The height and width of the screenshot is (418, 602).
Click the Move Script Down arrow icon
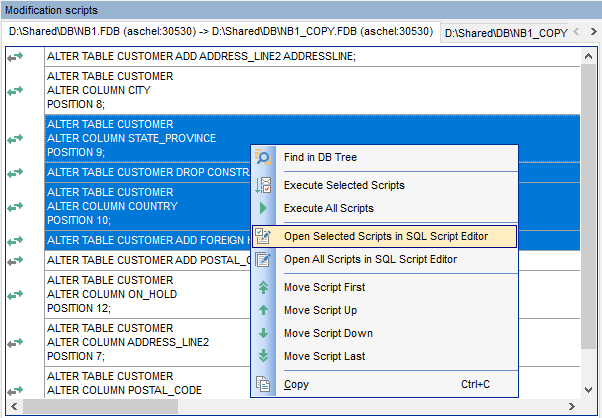(263, 333)
